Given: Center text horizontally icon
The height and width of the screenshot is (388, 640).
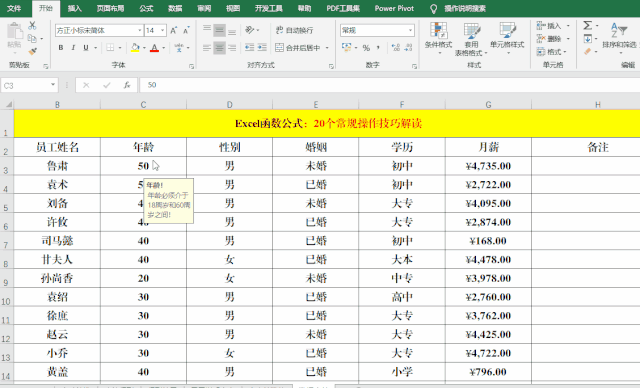Looking at the screenshot, I should click(219, 48).
